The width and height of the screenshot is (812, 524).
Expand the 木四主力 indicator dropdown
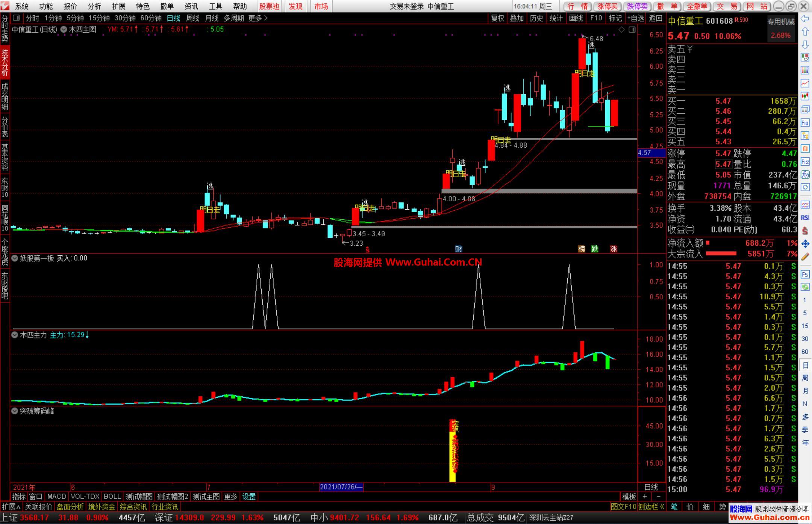click(15, 335)
